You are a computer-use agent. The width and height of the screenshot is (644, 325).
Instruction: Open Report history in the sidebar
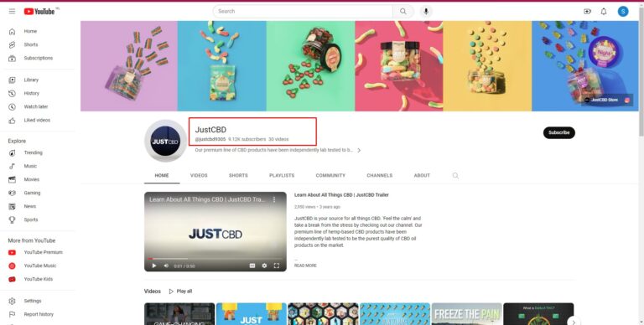[39, 314]
